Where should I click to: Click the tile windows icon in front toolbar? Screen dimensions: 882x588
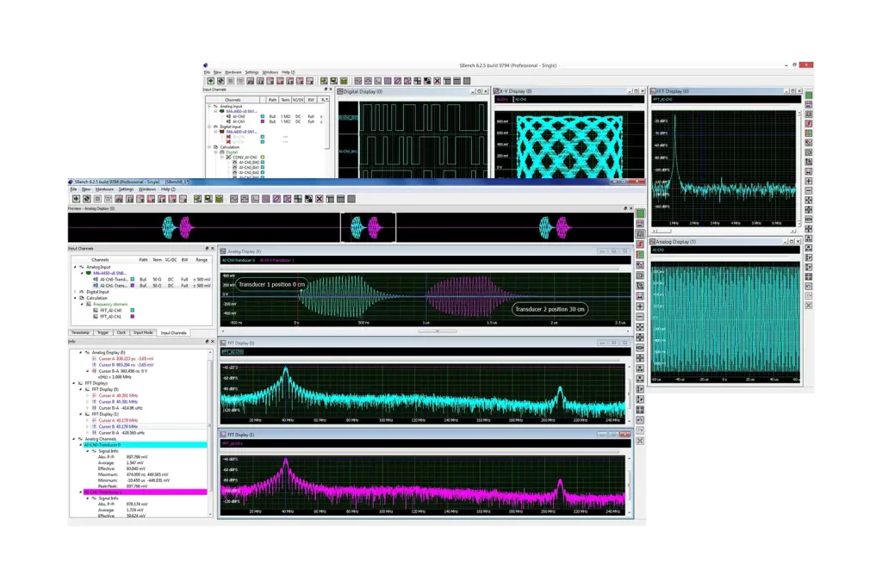click(x=330, y=199)
